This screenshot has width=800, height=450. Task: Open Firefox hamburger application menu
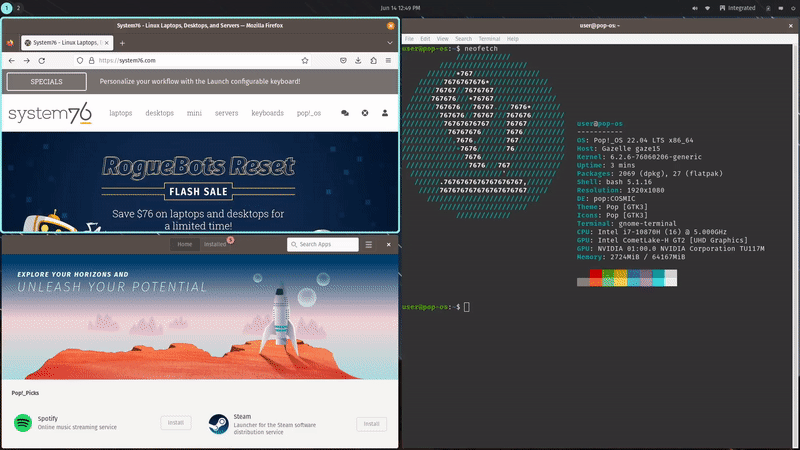(388, 60)
